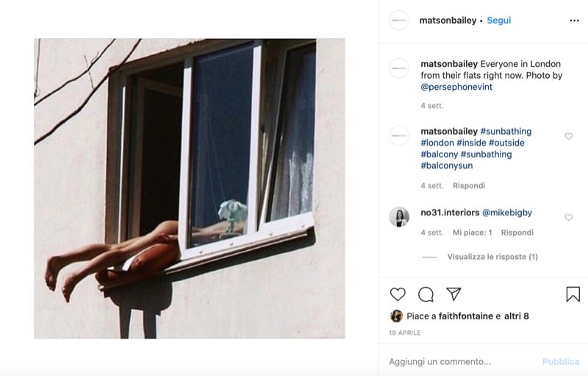Open the three-dot more options menu
Screen dimensions: 588x376
tap(574, 21)
